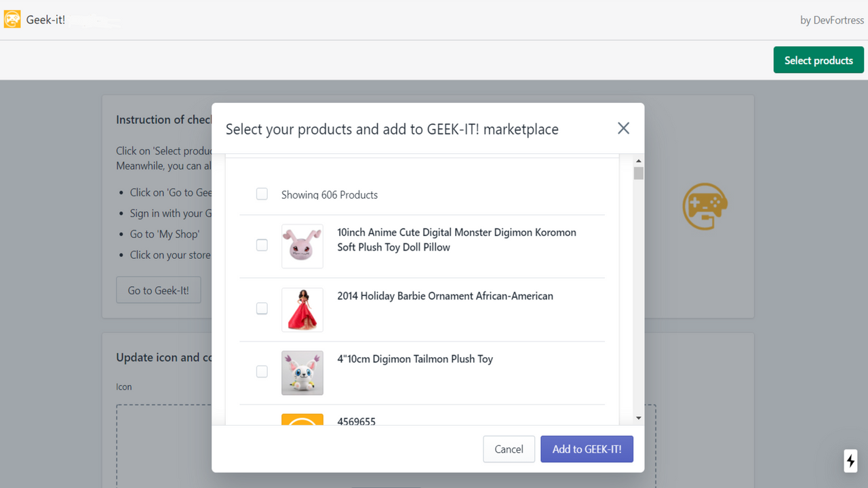Close the product selection dialog
Viewport: 868px width, 488px height.
tap(623, 128)
